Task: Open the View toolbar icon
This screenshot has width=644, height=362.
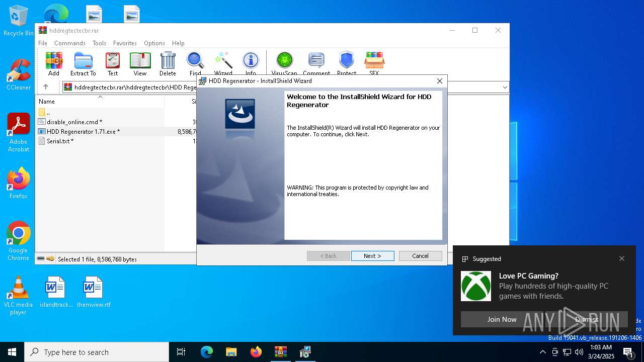Action: tap(140, 64)
